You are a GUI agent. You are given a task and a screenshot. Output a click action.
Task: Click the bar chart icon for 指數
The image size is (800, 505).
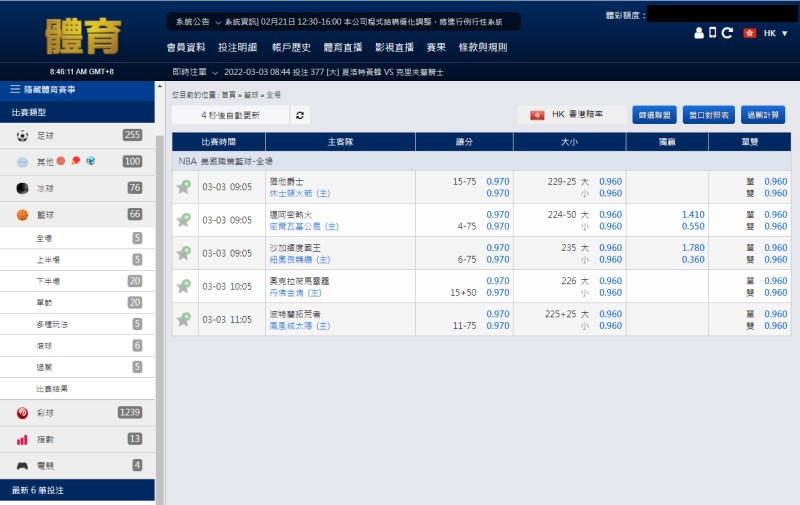click(22, 439)
